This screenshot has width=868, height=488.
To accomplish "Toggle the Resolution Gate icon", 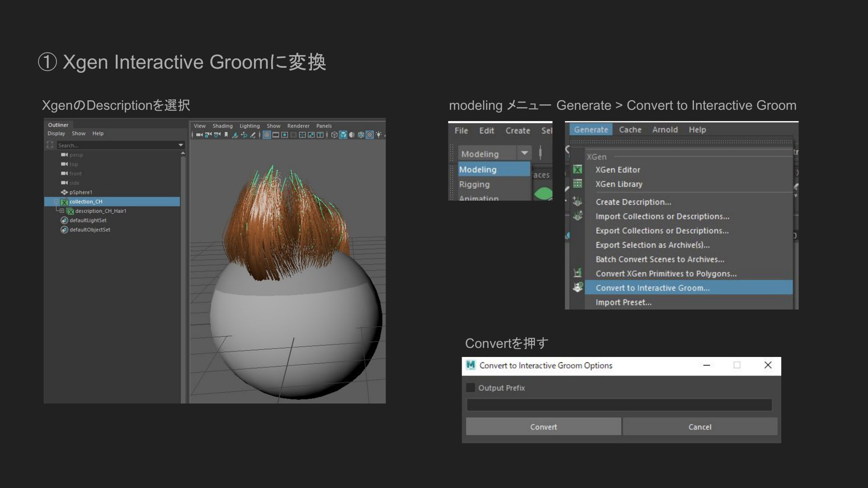I will pyautogui.click(x=284, y=135).
